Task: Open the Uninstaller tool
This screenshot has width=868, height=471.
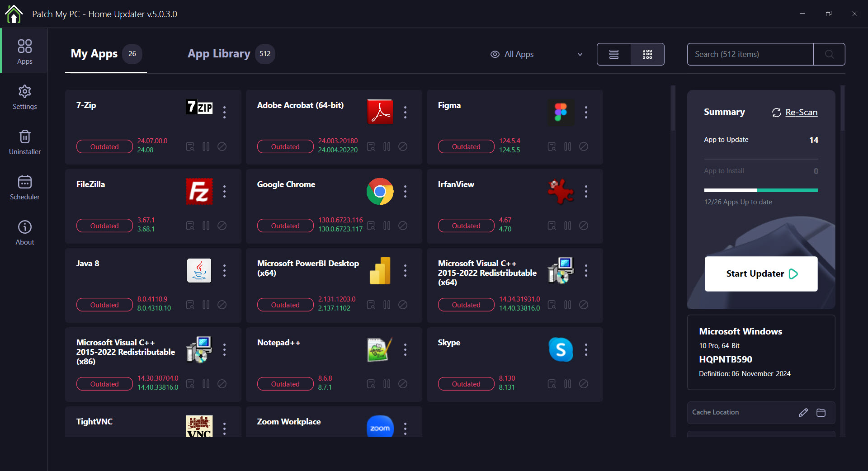Action: click(x=24, y=142)
